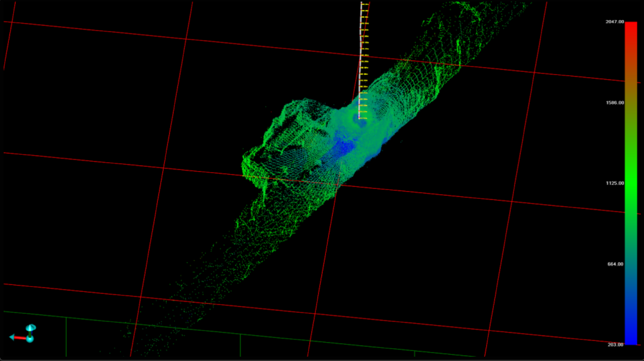Click red grid intersection left of point cloud
Screen dimensions: 644x361
[x=164, y=168]
